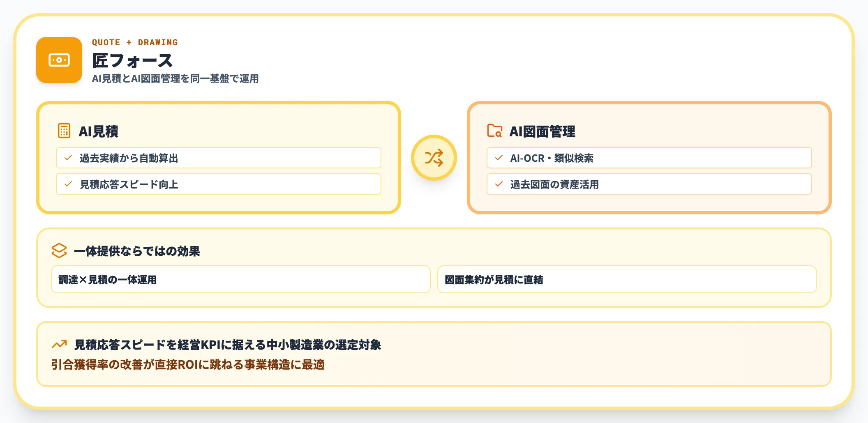The width and height of the screenshot is (868, 423).
Task: Toggle the checkmark beside 過去実績から自動算出
Action: pos(68,157)
